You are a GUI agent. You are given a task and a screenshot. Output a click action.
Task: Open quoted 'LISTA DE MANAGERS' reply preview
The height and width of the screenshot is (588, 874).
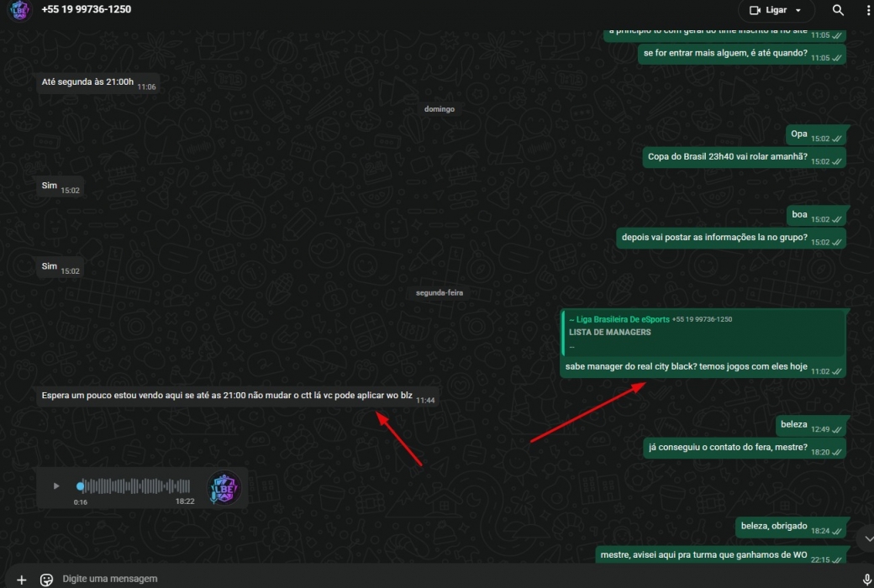703,333
